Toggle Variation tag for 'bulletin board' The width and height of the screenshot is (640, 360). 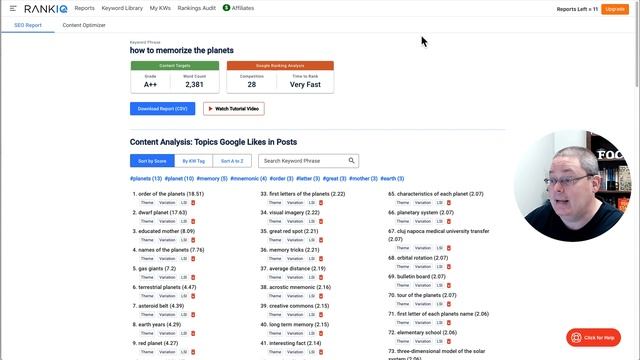point(422,286)
